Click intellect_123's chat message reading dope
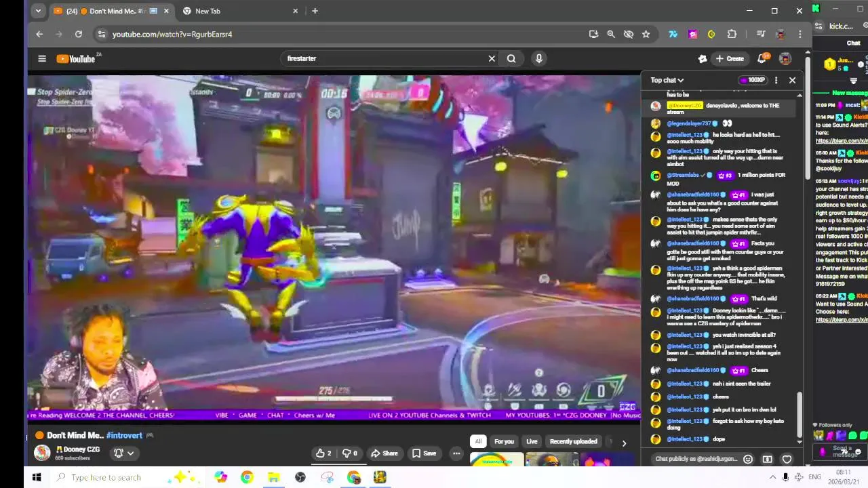This screenshot has width=868, height=488. [x=719, y=439]
